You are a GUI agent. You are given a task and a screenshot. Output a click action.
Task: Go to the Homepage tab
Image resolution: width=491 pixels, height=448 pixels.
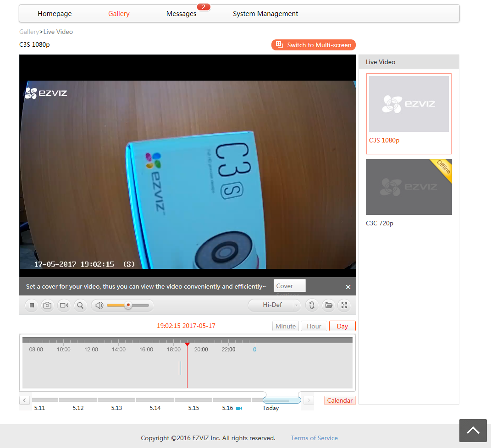55,14
